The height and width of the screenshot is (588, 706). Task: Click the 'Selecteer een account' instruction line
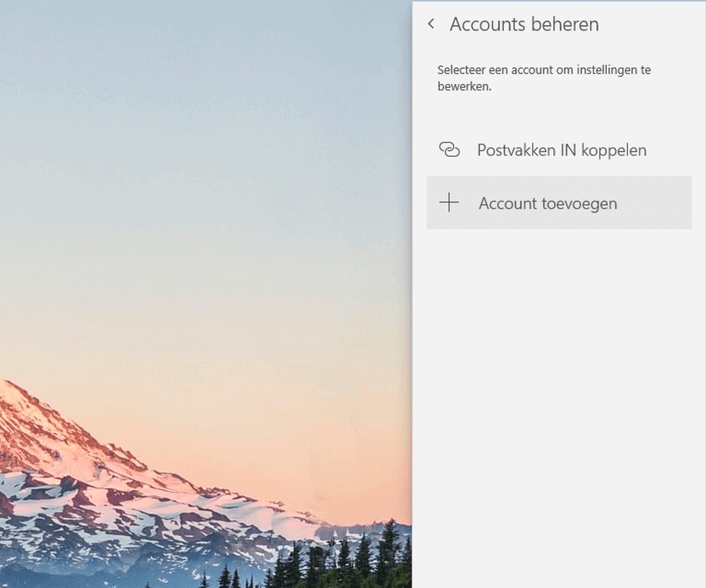click(x=544, y=70)
